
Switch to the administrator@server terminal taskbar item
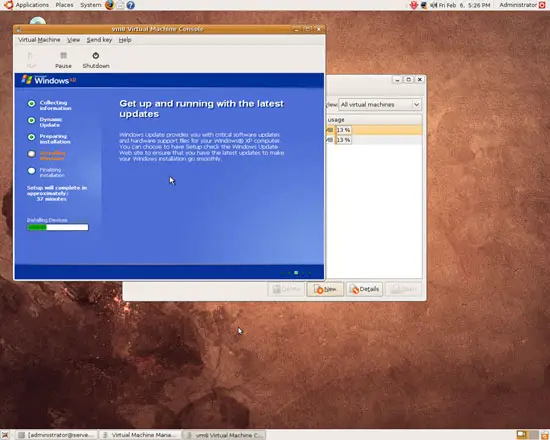click(56, 435)
